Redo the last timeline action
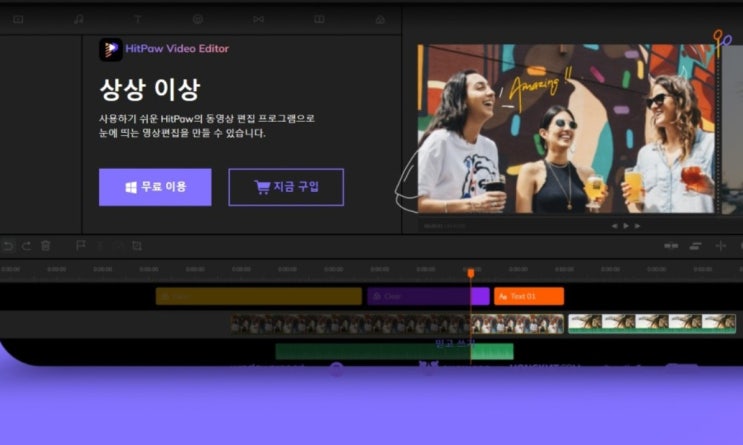The width and height of the screenshot is (743, 445). click(27, 246)
